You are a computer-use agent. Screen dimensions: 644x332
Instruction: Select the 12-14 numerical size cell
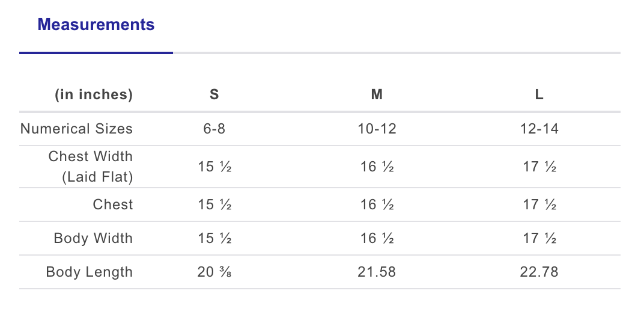[x=539, y=129]
